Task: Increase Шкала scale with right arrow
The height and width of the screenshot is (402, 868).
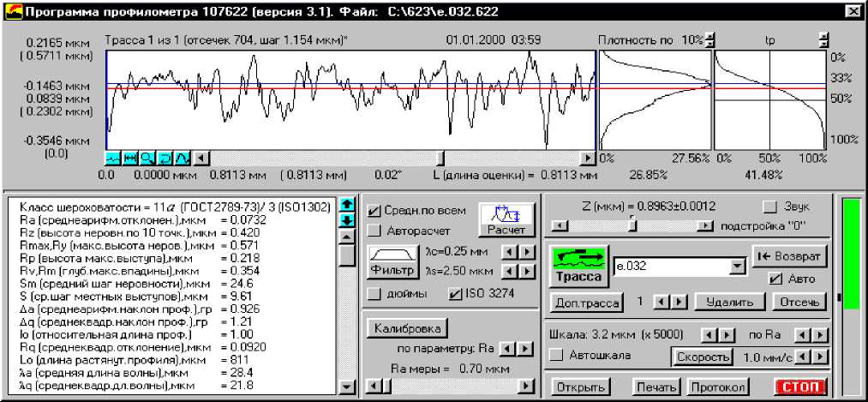Action: (x=727, y=335)
